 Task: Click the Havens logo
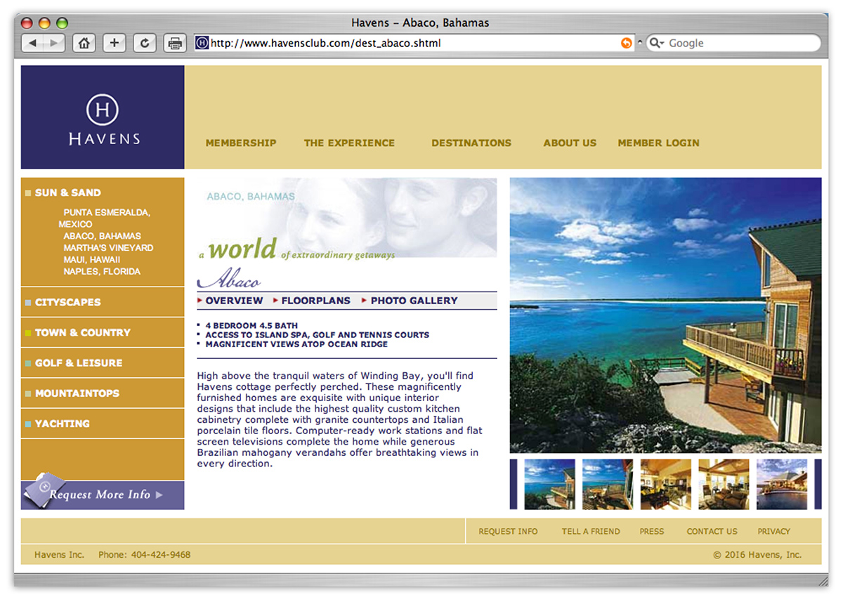point(103,118)
